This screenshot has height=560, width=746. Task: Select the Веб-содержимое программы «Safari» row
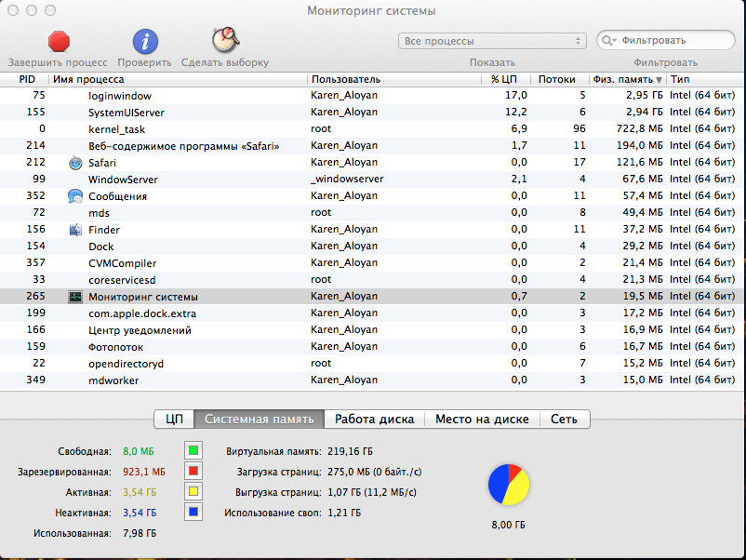point(372,146)
